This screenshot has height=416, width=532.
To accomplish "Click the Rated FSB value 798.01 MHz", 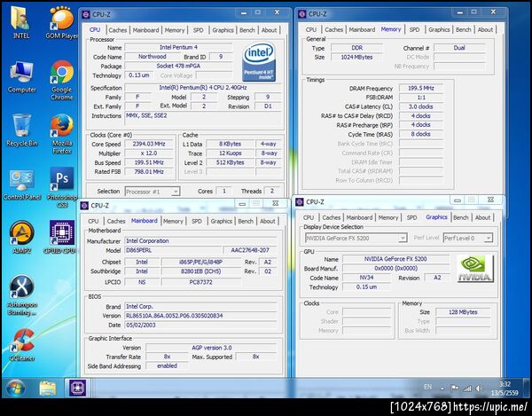I will coord(149,172).
